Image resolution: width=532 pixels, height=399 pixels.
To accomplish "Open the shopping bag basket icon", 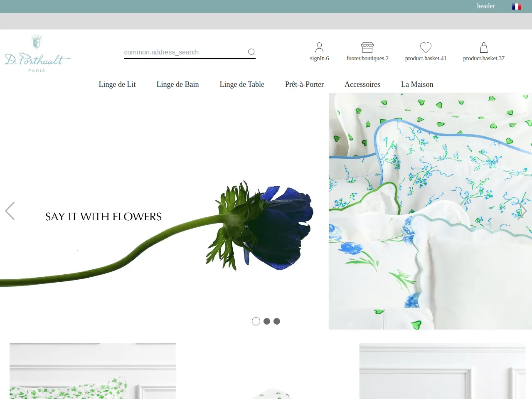I will [x=484, y=47].
